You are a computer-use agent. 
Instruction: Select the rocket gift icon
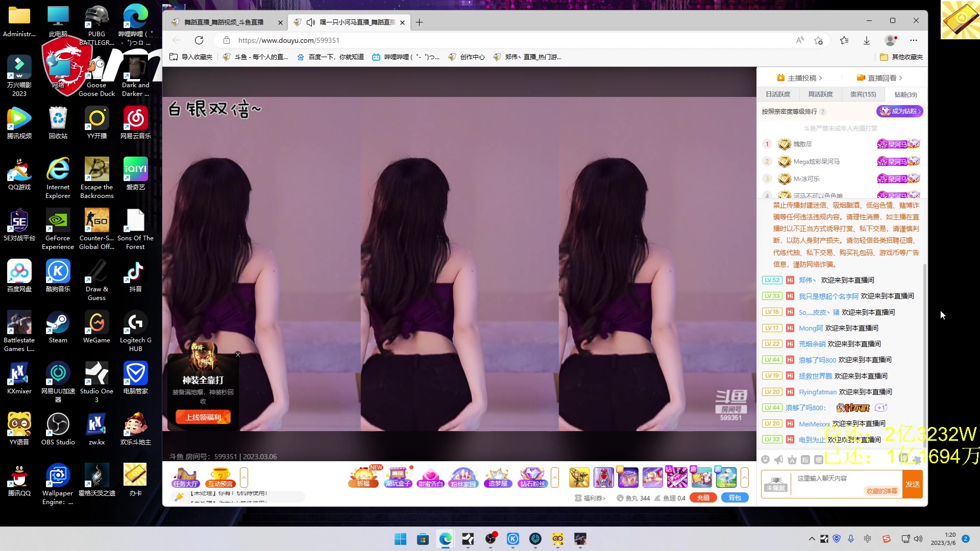coord(579,478)
